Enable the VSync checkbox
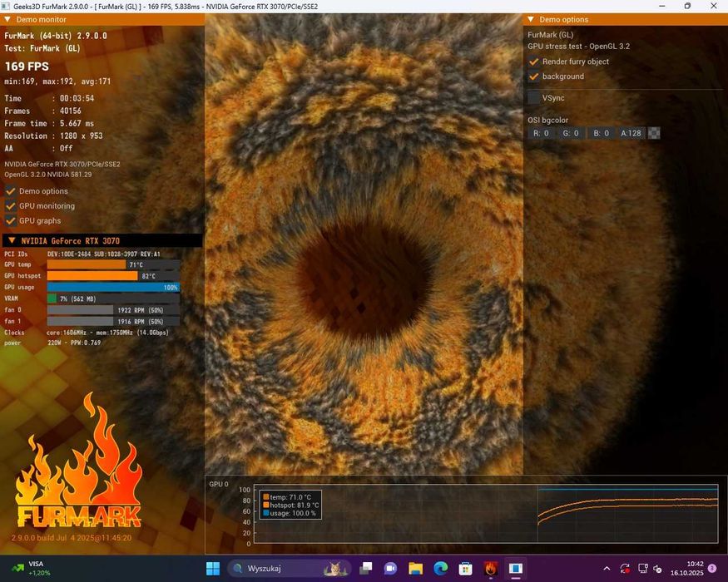 coord(534,98)
